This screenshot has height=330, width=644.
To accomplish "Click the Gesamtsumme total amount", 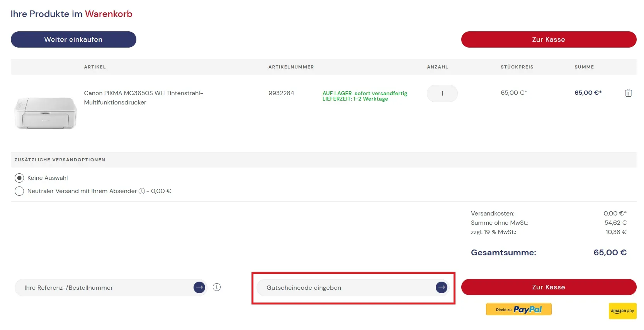I will click(x=610, y=253).
